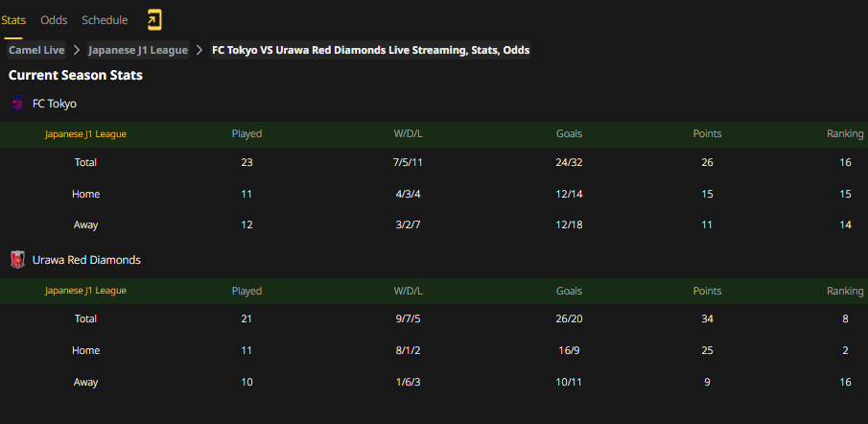The image size is (868, 424).
Task: Click Japanese J1 League header in FC Tokyo table
Action: pos(85,134)
